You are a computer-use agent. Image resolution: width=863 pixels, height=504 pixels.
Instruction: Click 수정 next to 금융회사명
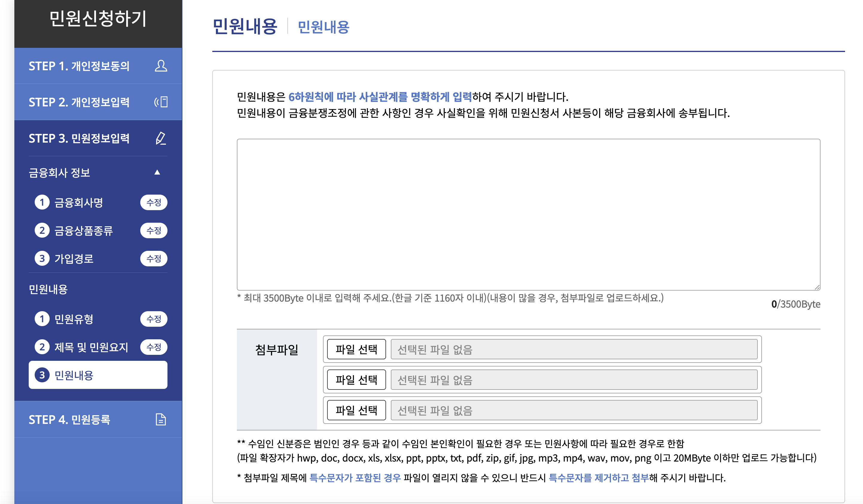tap(153, 202)
